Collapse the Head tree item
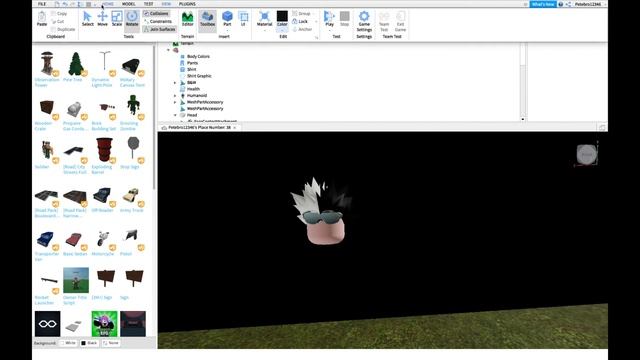 pos(175,115)
